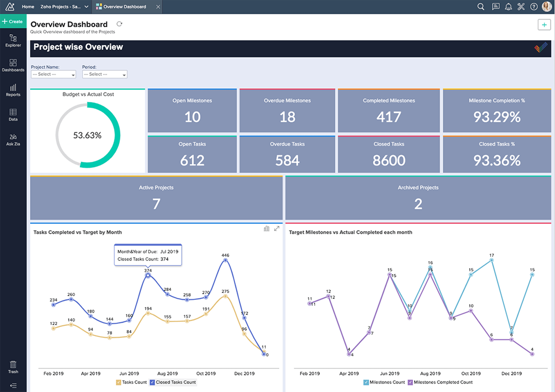
Task: Click the 374 data point for Jul 2019
Action: [148, 275]
